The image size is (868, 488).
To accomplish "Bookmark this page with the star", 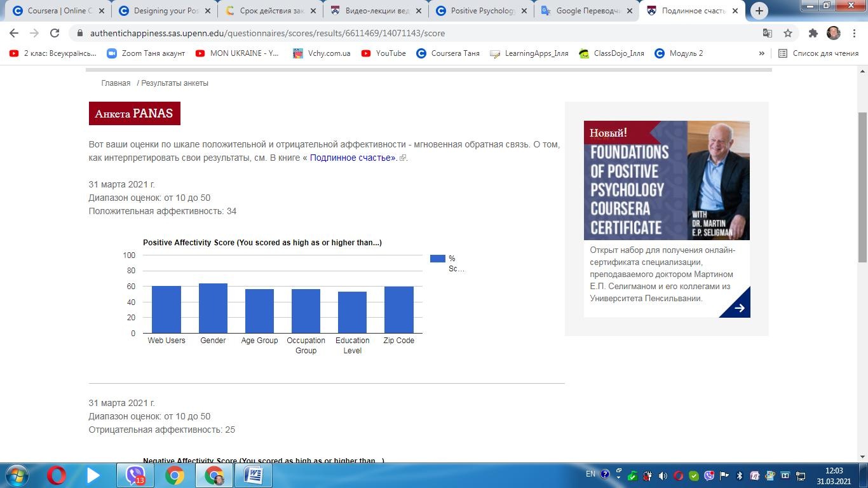I will point(788,33).
